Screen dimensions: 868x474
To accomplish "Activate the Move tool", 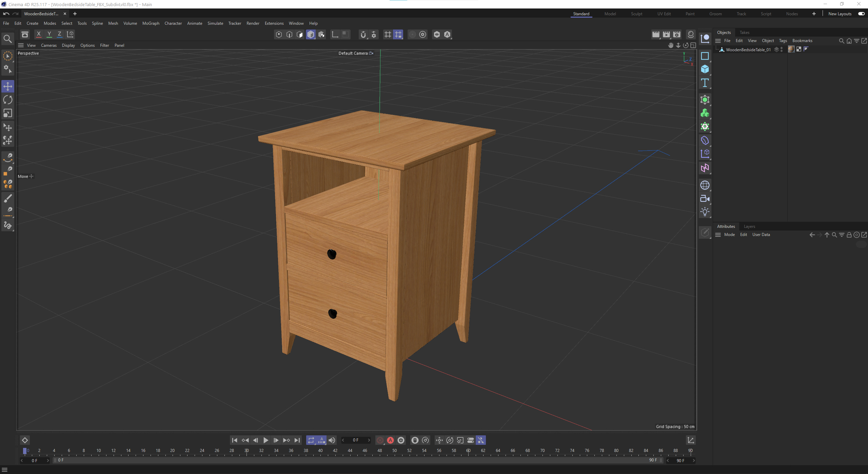I will point(7,86).
